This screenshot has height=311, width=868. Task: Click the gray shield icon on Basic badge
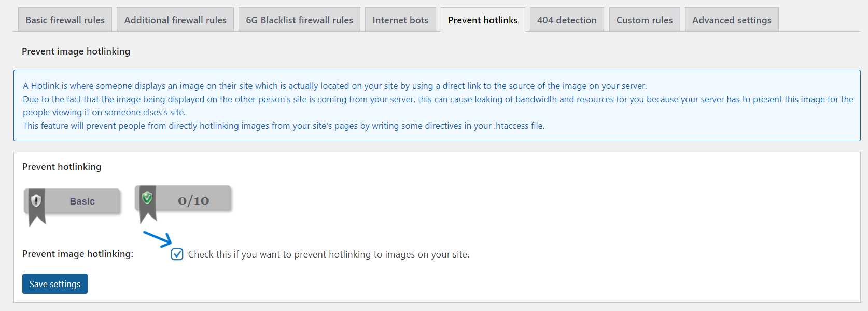pos(36,200)
